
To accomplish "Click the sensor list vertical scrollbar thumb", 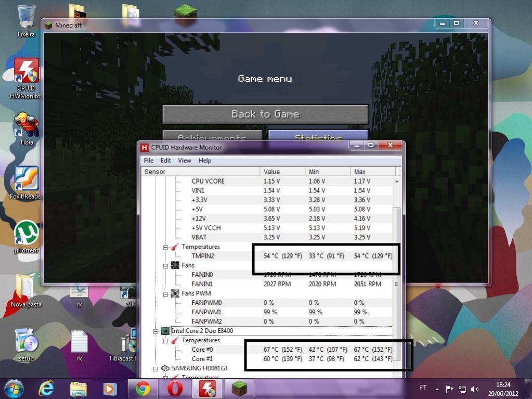I will [397, 284].
